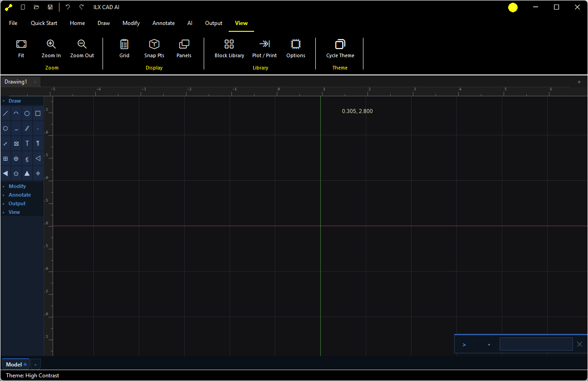Switch to the Modify ribbon tab

point(131,23)
